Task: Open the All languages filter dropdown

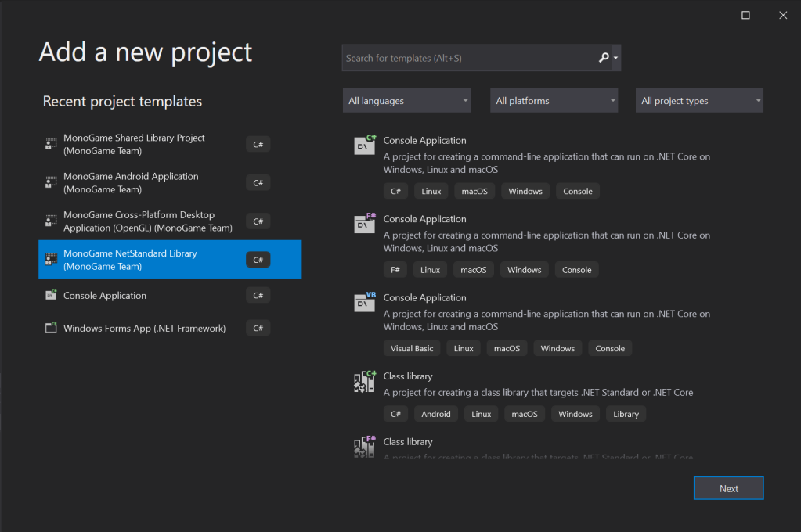Action: [406, 101]
